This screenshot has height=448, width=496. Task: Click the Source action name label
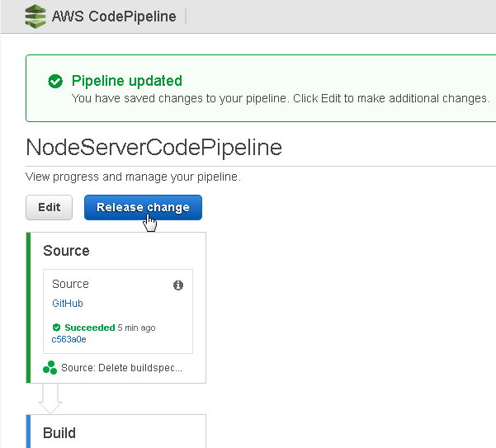pyautogui.click(x=70, y=284)
